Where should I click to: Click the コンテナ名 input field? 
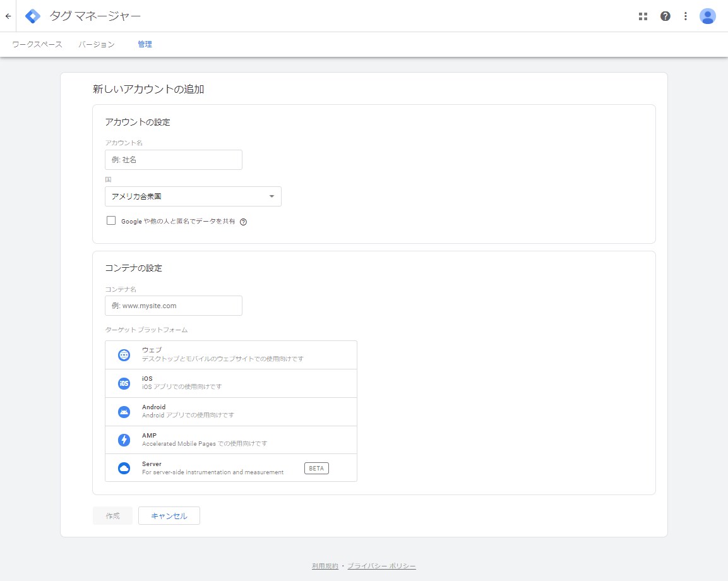click(x=174, y=306)
